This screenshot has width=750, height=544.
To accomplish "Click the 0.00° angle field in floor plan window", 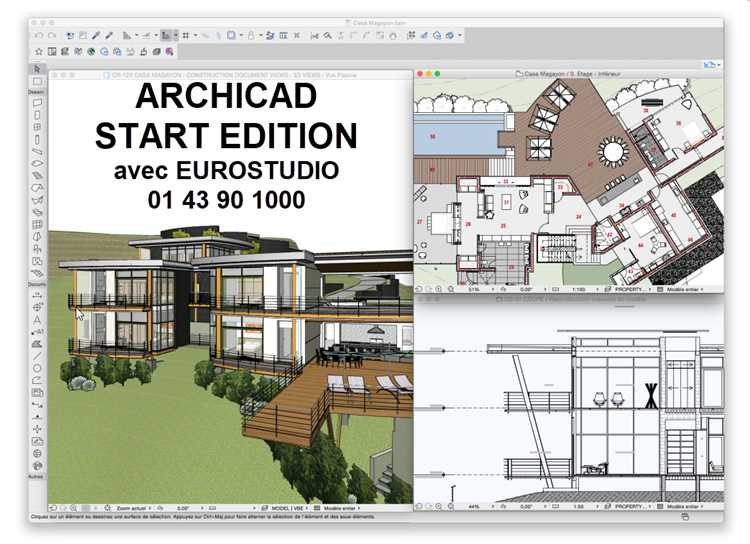I will [526, 289].
